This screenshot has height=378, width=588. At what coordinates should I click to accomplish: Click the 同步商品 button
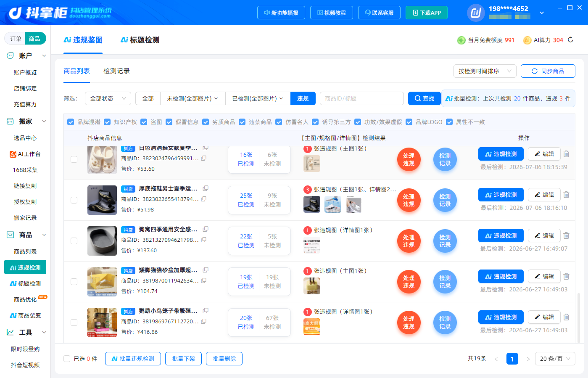[x=548, y=71]
